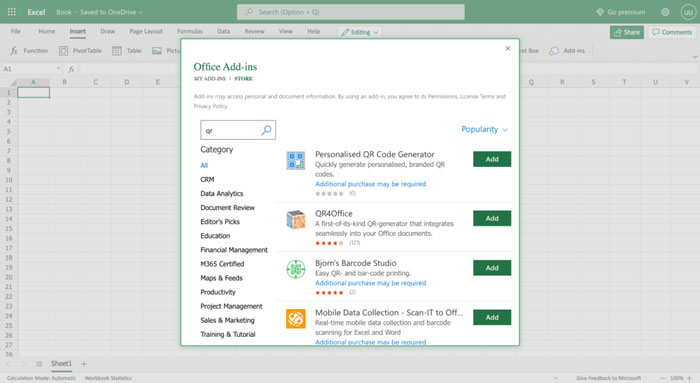Insert a Function from the ribbon
The width and height of the screenshot is (700, 383).
(29, 51)
